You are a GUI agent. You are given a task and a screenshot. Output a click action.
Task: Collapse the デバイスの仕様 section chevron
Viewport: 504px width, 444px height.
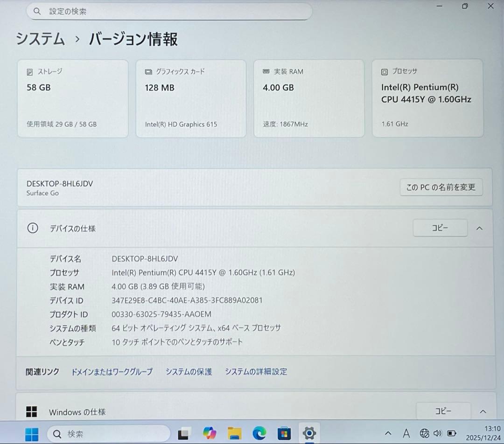(x=480, y=228)
